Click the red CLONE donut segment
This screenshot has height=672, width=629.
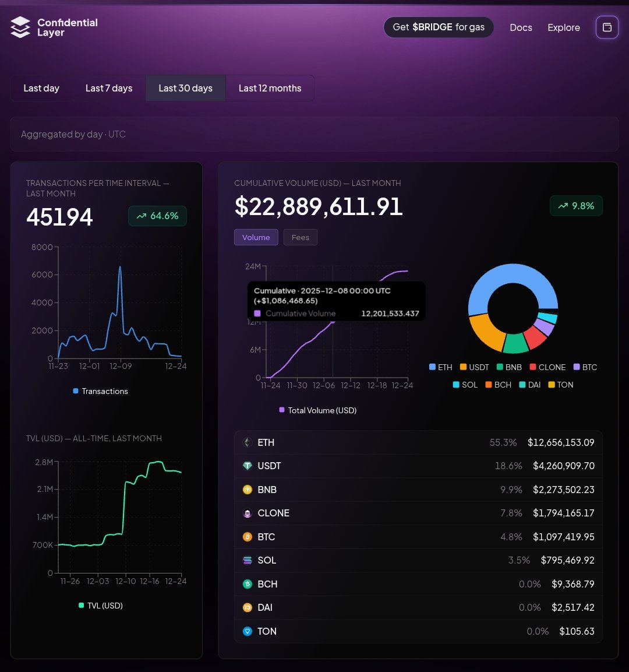[x=535, y=337]
